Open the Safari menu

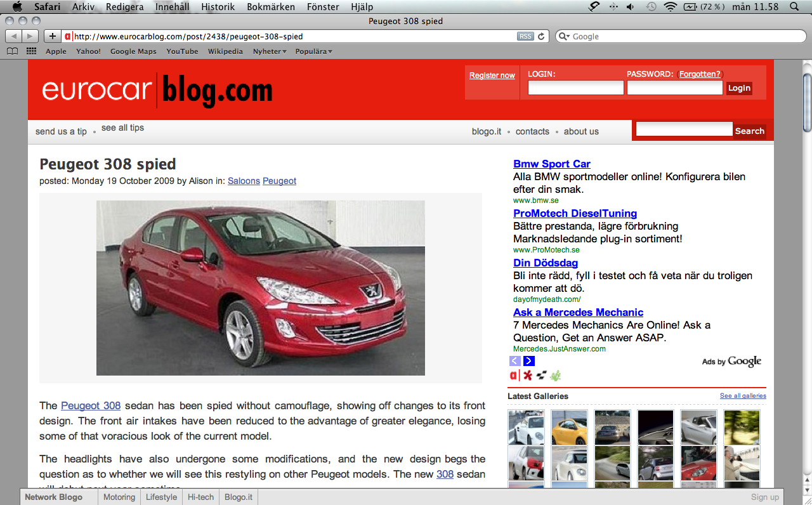[47, 7]
